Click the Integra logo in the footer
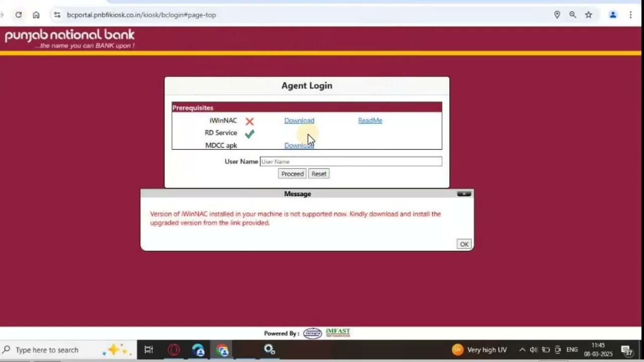Viewport: 644px width, 362px height. tap(312, 333)
